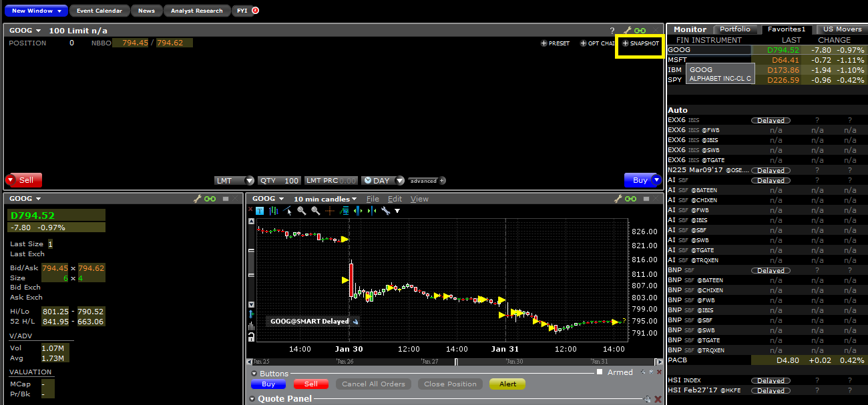
Task: Open the chart toolbar wrench tools icon
Action: [x=385, y=211]
